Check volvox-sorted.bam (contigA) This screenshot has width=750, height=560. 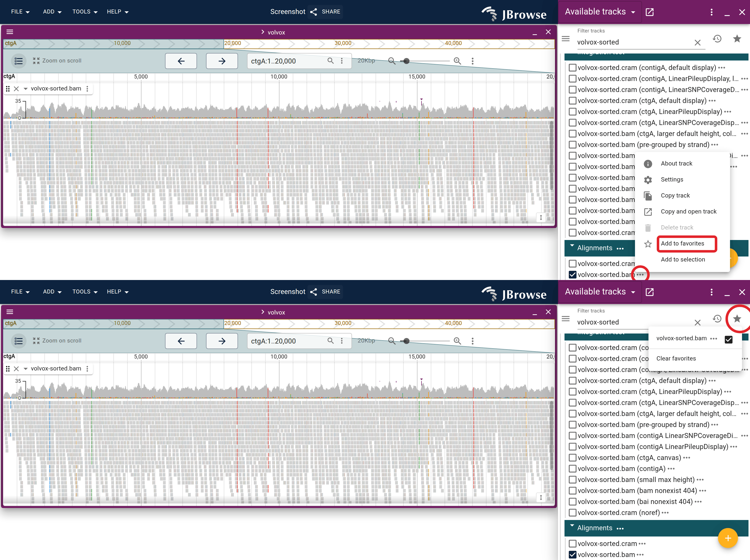[x=572, y=469]
